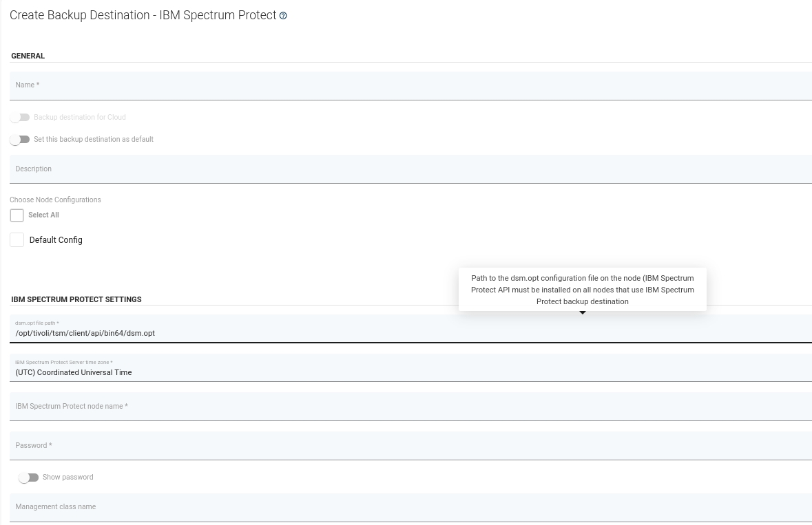
Task: Click into the Description field
Action: coord(410,169)
